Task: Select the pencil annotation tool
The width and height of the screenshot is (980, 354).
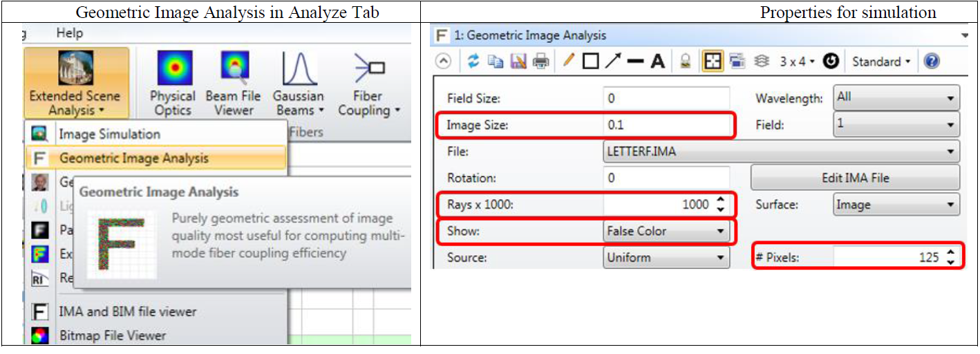Action: click(x=569, y=62)
